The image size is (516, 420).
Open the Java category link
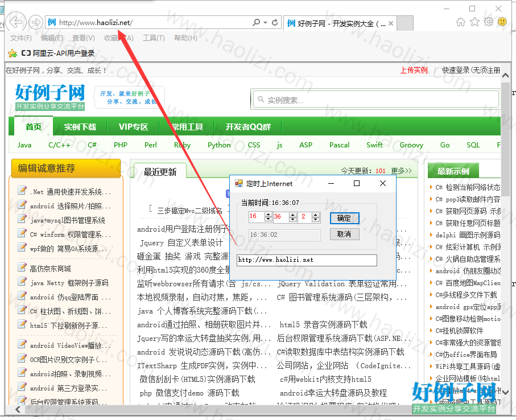point(24,145)
